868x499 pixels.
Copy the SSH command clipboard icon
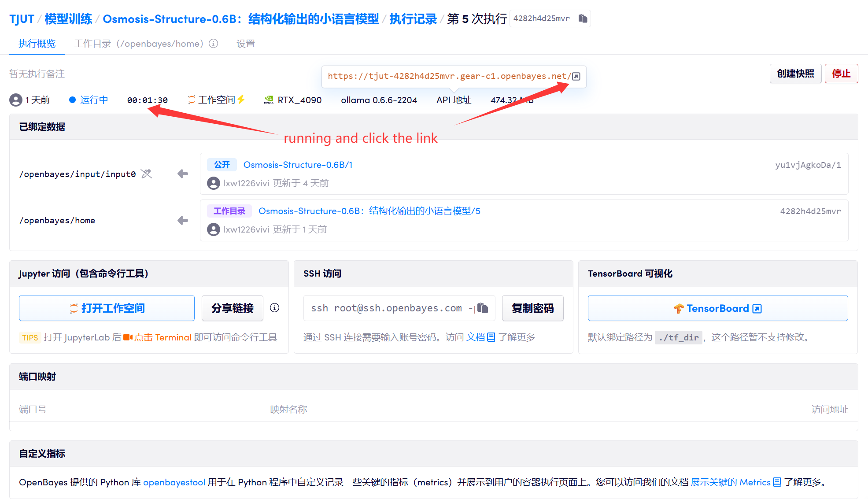point(483,308)
